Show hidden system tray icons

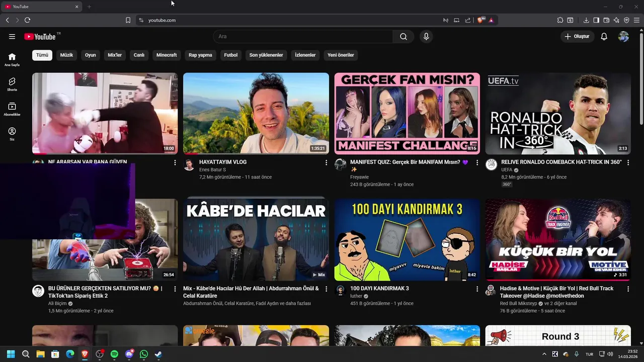click(544, 354)
